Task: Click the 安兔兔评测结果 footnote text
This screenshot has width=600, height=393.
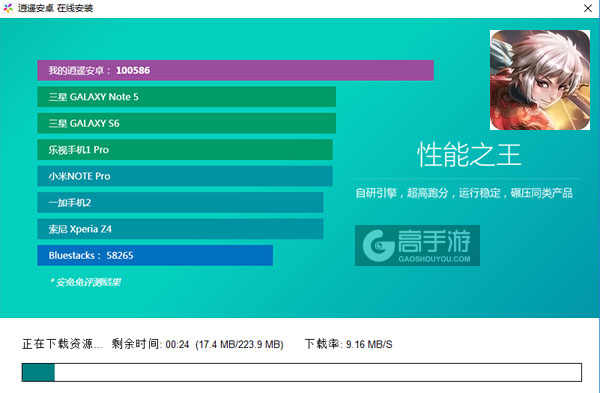Action: click(x=85, y=282)
